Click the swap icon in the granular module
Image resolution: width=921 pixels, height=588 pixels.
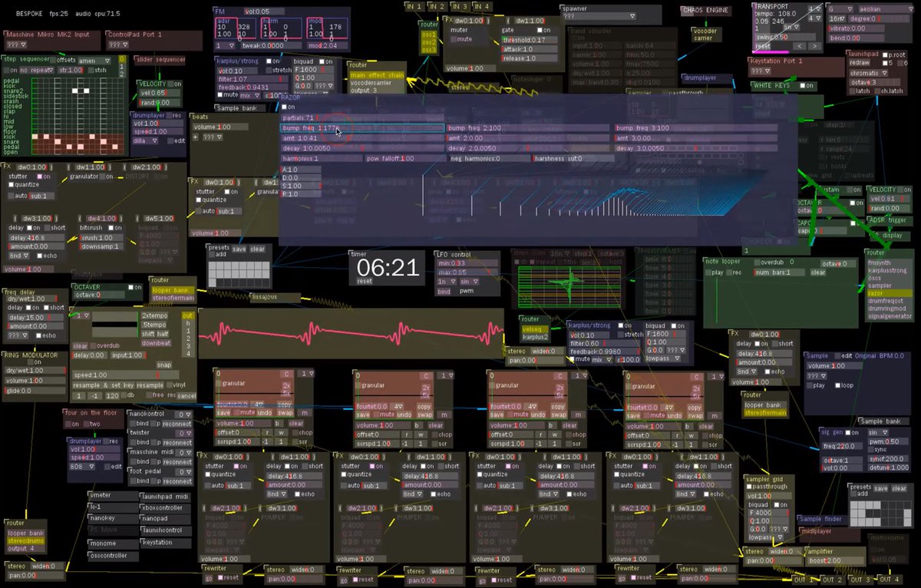(286, 413)
